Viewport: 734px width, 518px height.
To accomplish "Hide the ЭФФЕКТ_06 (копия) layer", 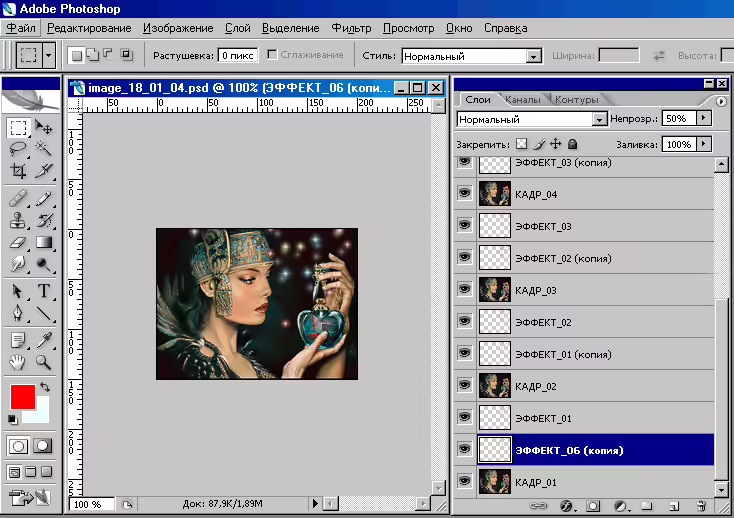I will tap(464, 449).
